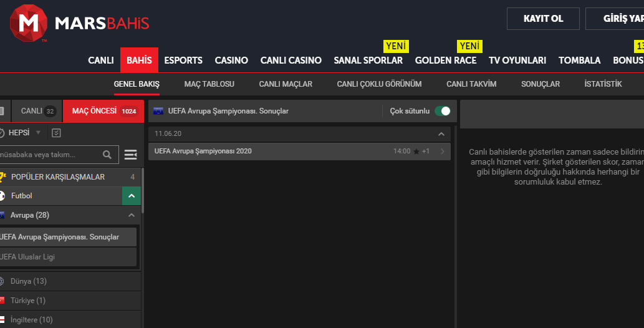Select CANLI TAKVİM submenu tab
Viewport: 644px width, 328px height.
pos(471,84)
